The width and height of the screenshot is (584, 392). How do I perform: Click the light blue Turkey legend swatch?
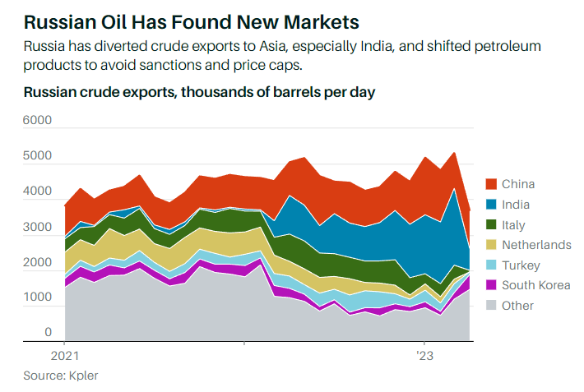tap(491, 265)
